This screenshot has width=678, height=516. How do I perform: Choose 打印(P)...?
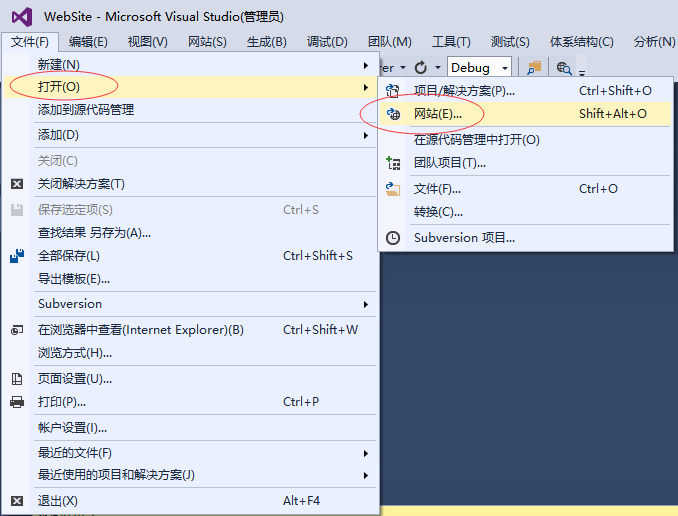click(x=190, y=402)
